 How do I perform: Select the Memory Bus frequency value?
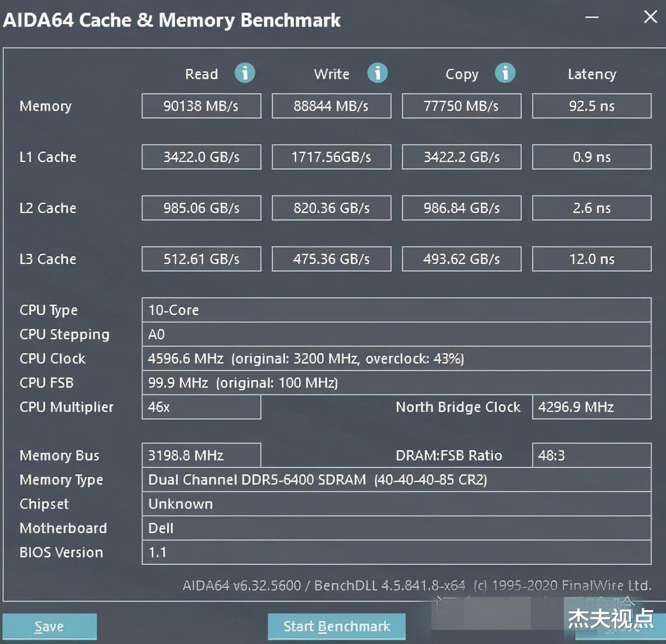(x=201, y=455)
